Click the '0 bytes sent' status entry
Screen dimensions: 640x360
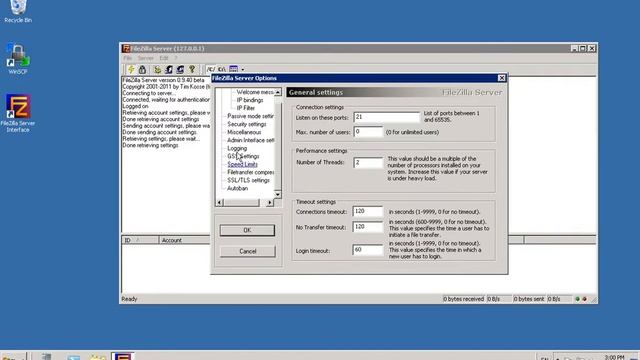pos(529,299)
